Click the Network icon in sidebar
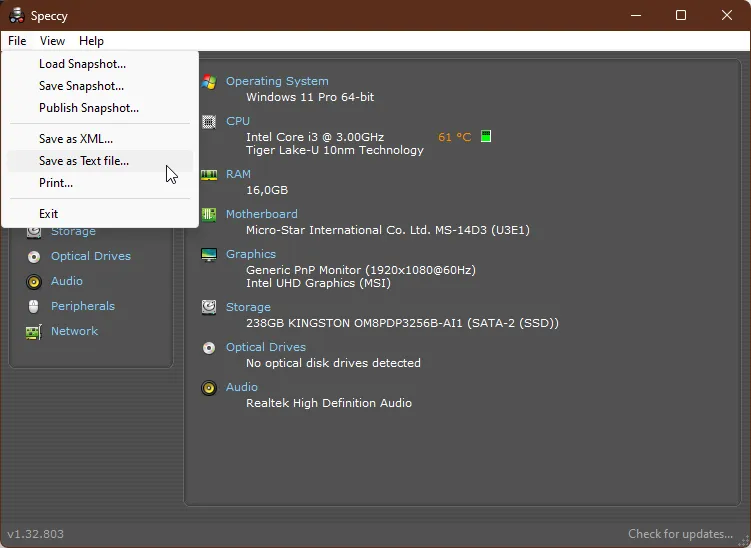Viewport: 751px width, 548px height. [34, 332]
